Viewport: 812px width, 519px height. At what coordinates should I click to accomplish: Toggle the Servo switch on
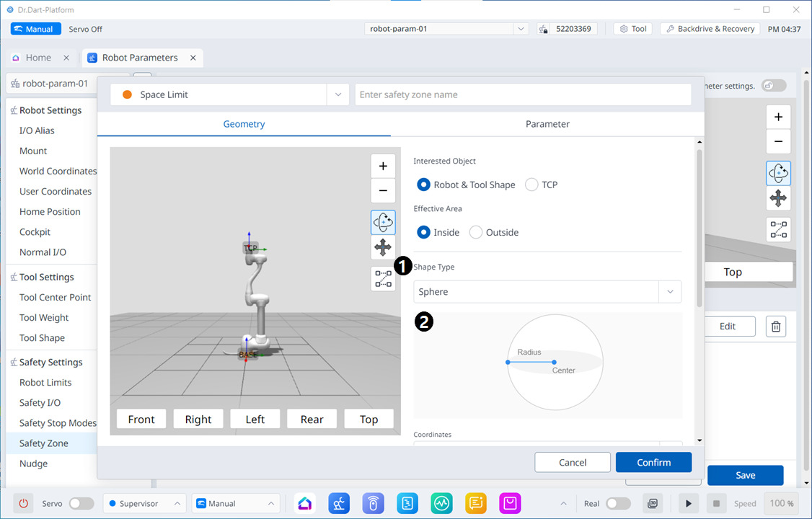81,503
